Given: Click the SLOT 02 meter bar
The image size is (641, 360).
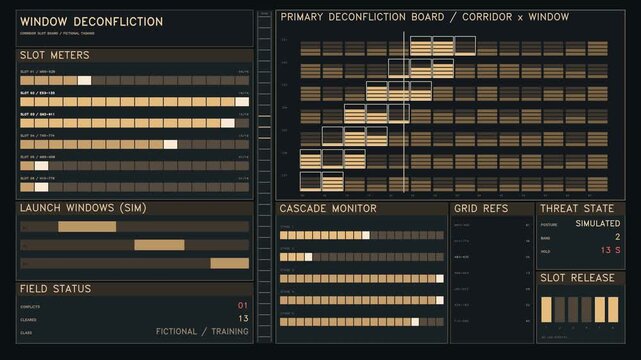Looking at the screenshot, I should pos(134,101).
